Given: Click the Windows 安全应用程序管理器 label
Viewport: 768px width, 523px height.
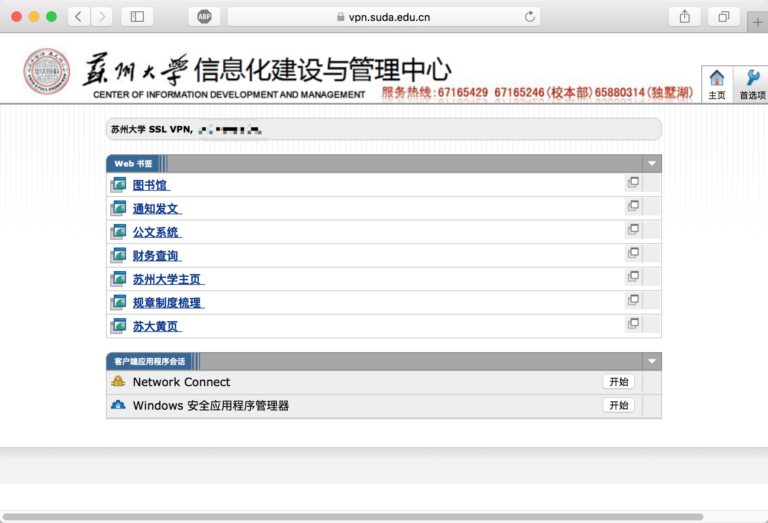Looking at the screenshot, I should pyautogui.click(x=211, y=405).
